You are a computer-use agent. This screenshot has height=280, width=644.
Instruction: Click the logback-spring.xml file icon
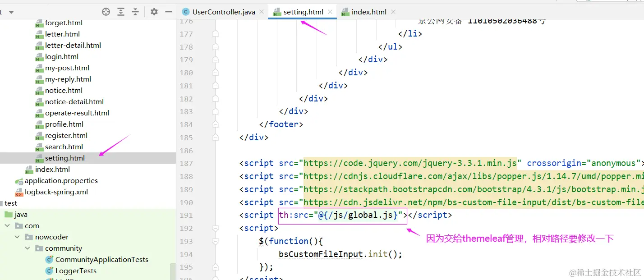(x=19, y=192)
